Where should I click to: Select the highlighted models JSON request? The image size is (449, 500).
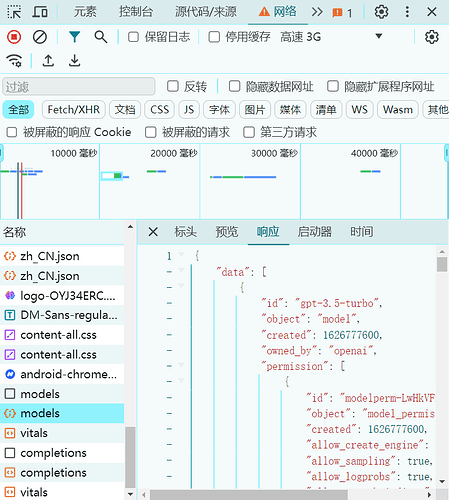click(62, 414)
